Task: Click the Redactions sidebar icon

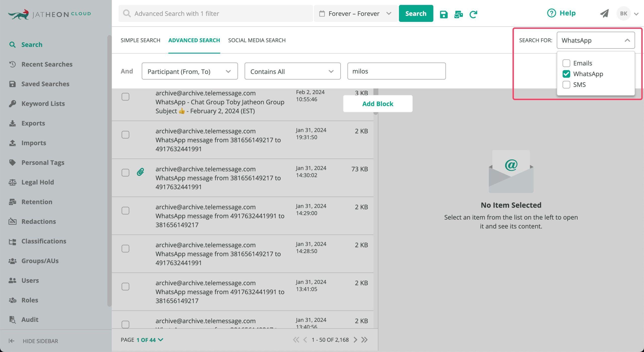Action: (x=12, y=221)
